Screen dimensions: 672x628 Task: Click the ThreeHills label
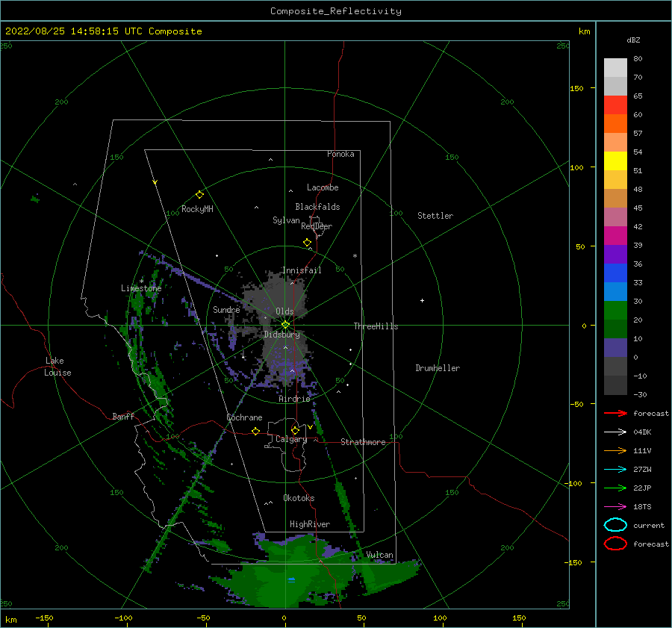tap(376, 326)
